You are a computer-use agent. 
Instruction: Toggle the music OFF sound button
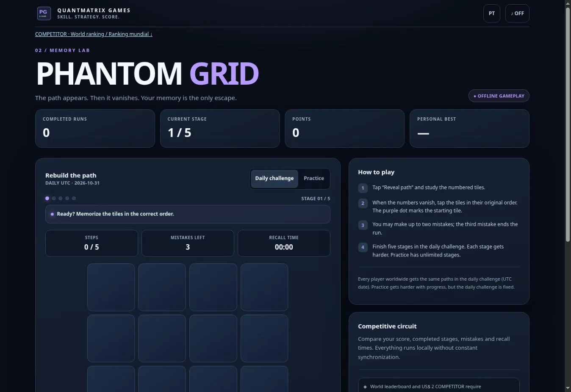517,14
